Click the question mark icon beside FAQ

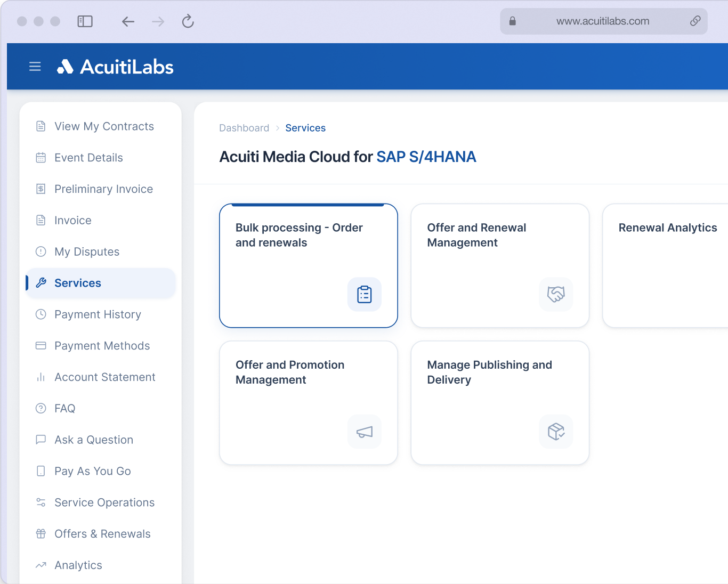click(x=41, y=408)
